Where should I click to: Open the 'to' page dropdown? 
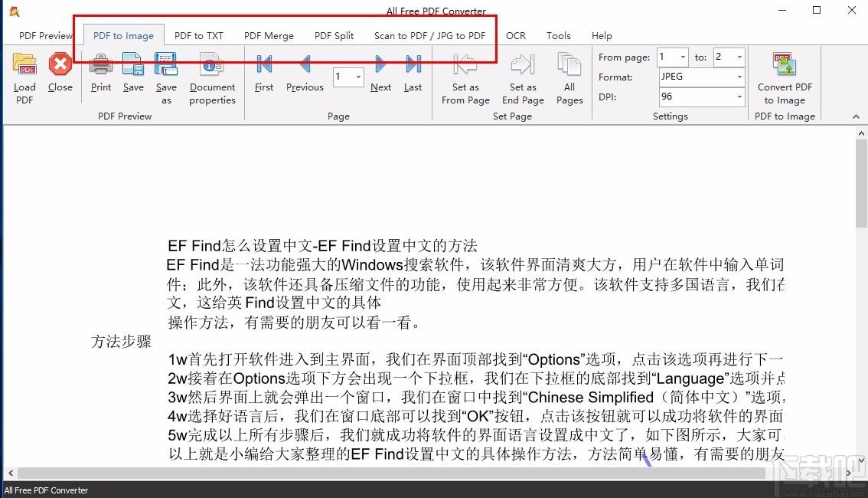739,57
